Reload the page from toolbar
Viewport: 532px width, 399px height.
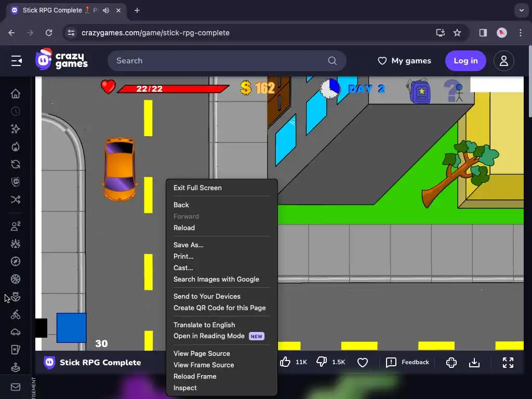pyautogui.click(x=49, y=33)
